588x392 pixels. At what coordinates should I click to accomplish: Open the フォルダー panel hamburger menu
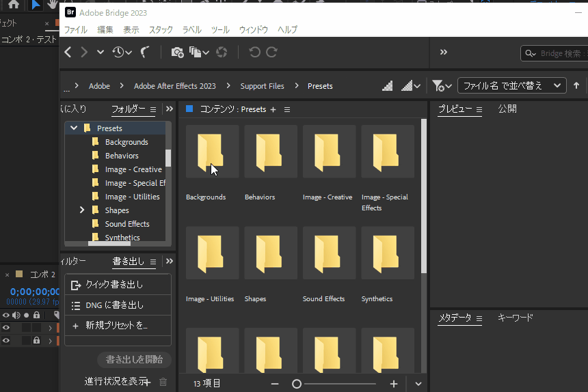(153, 110)
